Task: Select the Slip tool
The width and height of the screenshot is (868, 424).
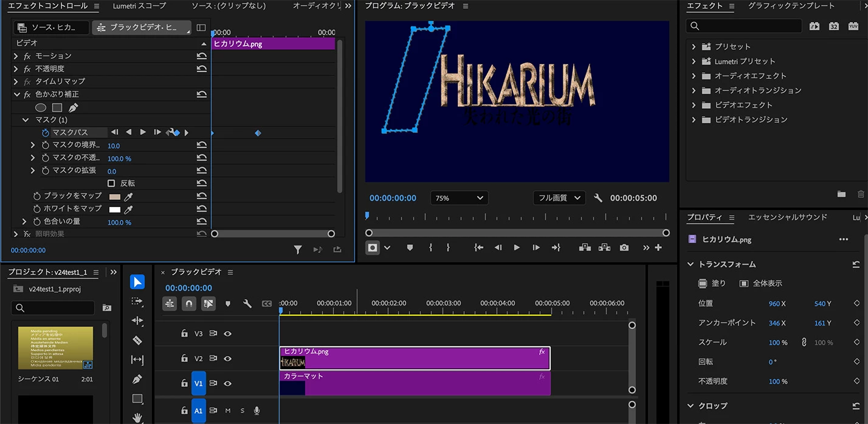Action: click(137, 360)
